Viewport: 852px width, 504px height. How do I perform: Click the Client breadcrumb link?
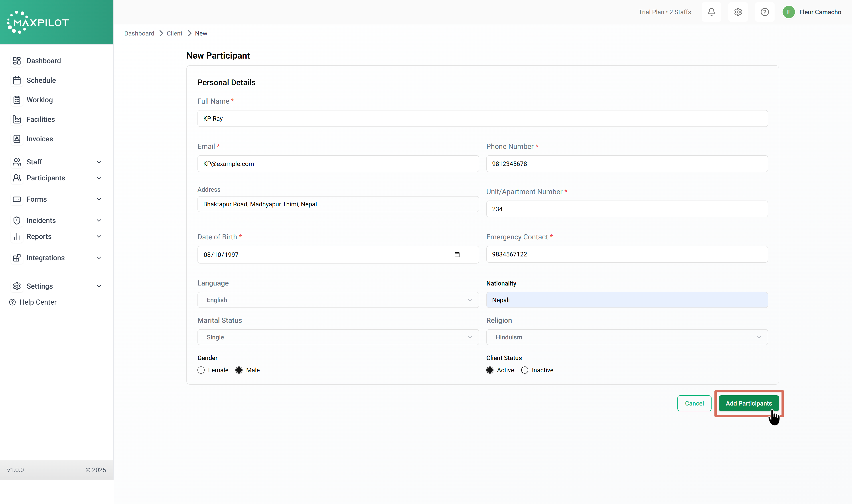point(175,33)
